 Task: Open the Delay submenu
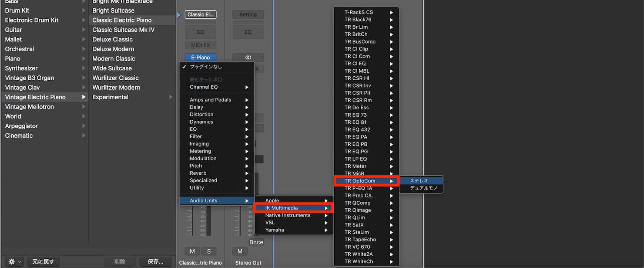tap(217, 107)
